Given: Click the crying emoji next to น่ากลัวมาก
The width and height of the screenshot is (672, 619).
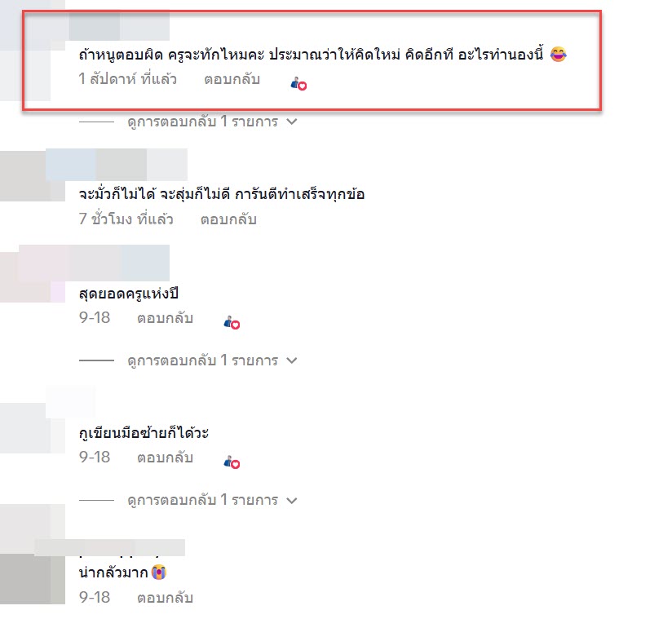Looking at the screenshot, I should point(158,572).
